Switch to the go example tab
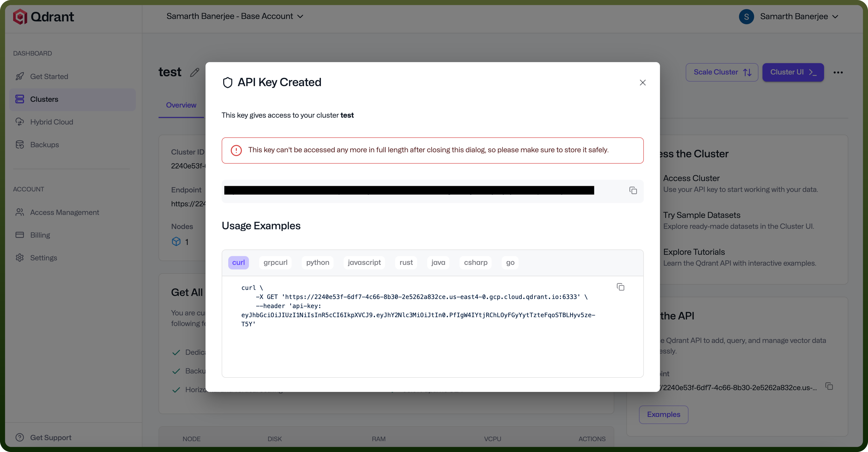Image resolution: width=868 pixels, height=452 pixels. tap(510, 263)
